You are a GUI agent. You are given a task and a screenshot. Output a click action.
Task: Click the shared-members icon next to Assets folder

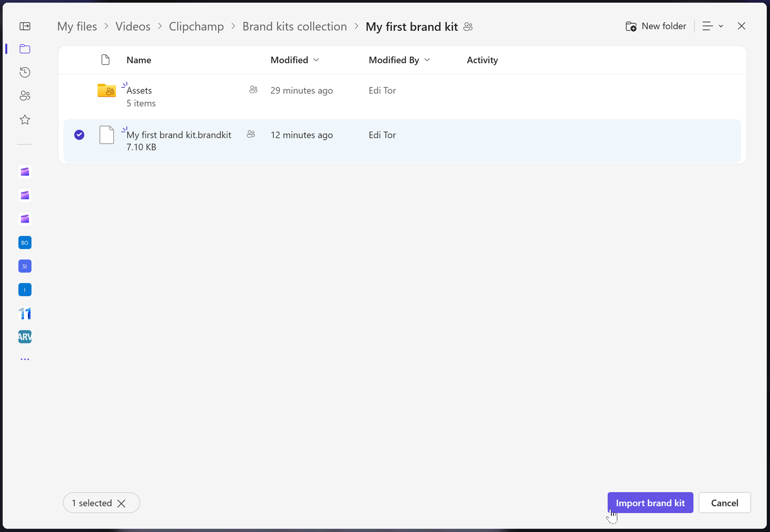254,90
